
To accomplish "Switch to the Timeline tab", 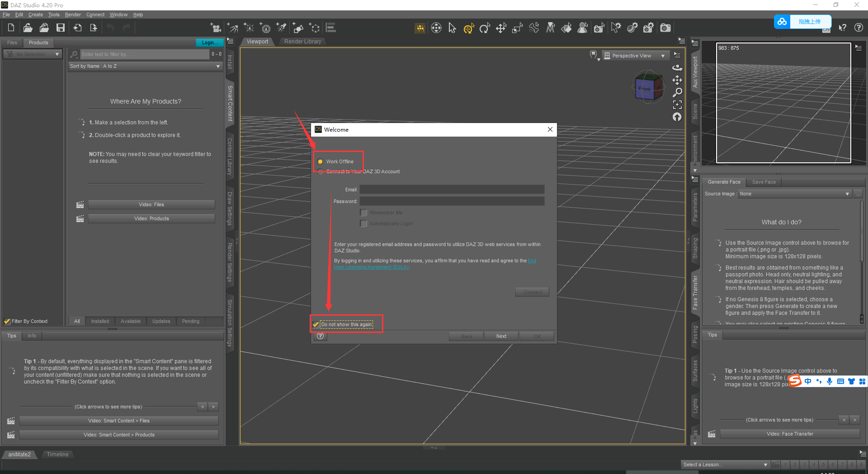I will click(x=57, y=455).
